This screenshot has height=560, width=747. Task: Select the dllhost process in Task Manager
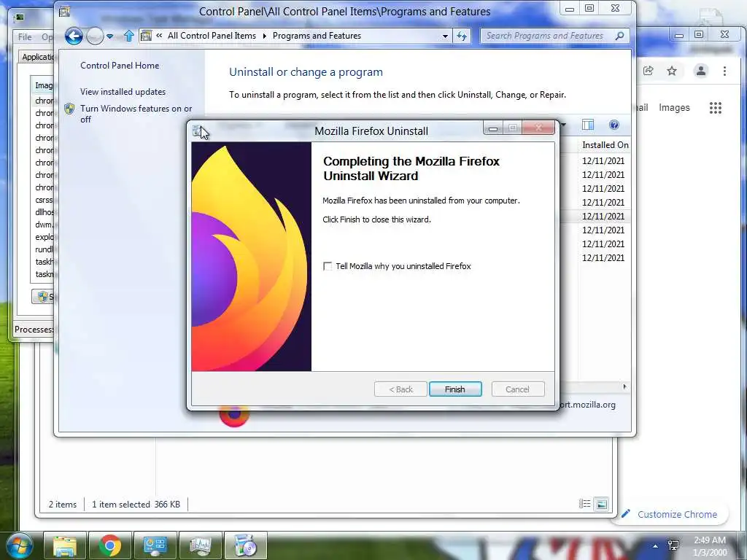click(x=44, y=212)
